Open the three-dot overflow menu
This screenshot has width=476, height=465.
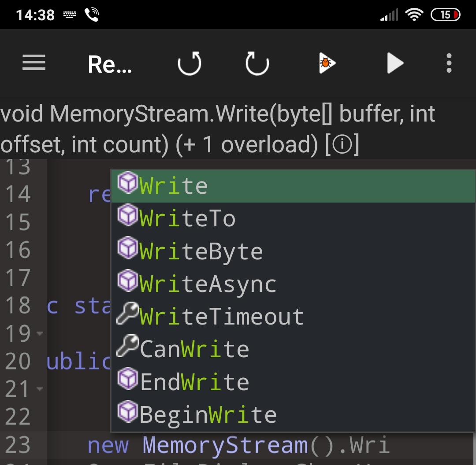(448, 63)
